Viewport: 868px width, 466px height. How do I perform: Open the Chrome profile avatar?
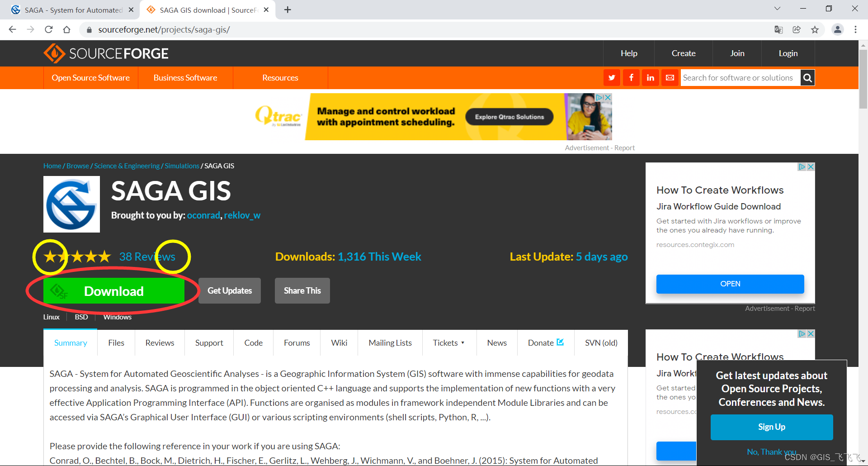pos(838,29)
